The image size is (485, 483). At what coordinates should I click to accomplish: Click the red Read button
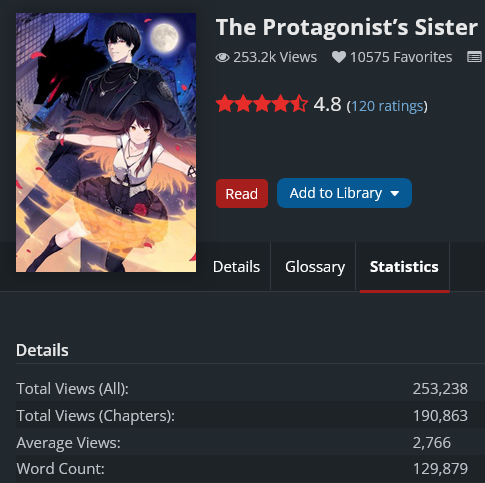[x=242, y=194]
